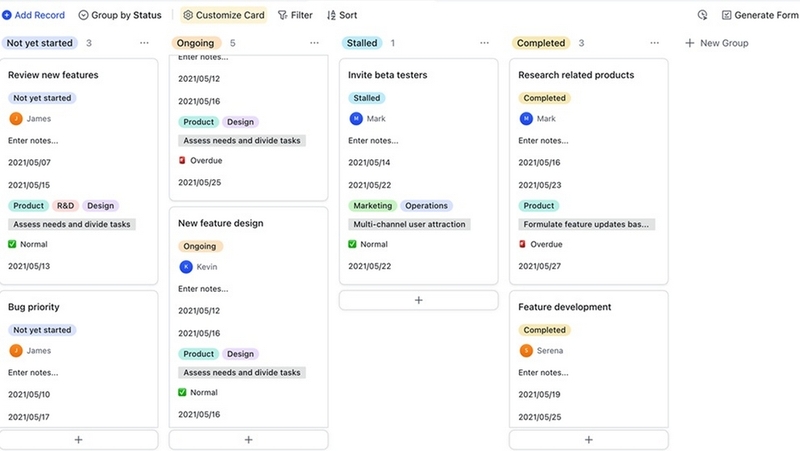
Task: Select the Completed group header label
Action: click(x=541, y=43)
